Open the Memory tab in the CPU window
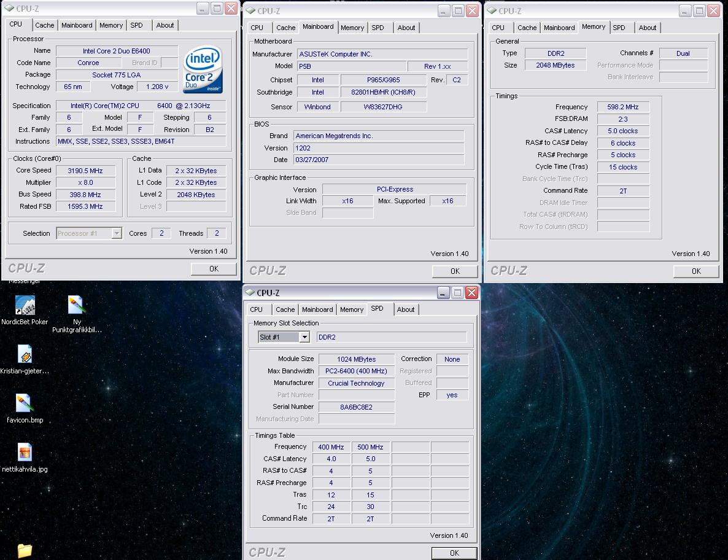 (x=111, y=25)
